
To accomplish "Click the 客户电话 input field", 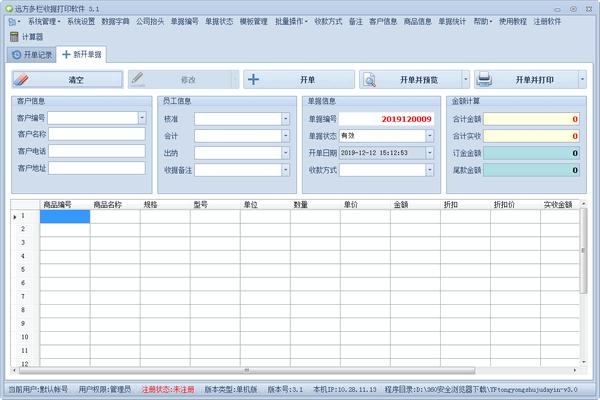I will [x=97, y=151].
